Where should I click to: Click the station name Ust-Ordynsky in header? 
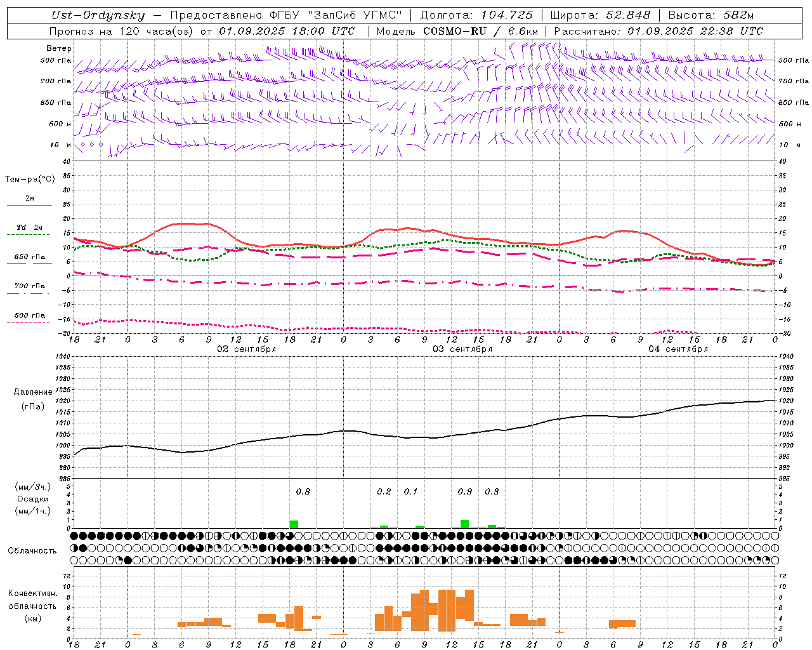pyautogui.click(x=98, y=15)
